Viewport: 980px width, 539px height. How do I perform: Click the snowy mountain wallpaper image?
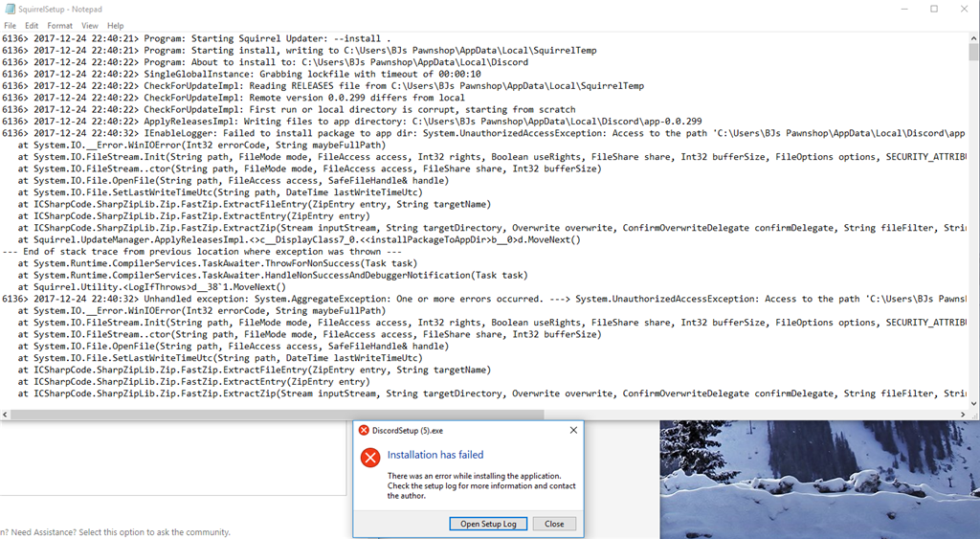click(819, 480)
